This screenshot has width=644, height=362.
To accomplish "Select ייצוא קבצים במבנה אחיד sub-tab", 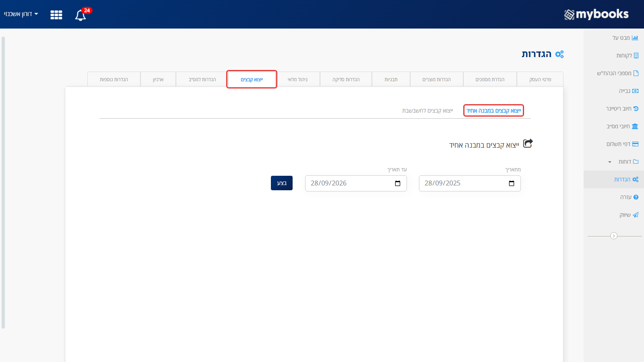I will click(x=493, y=111).
